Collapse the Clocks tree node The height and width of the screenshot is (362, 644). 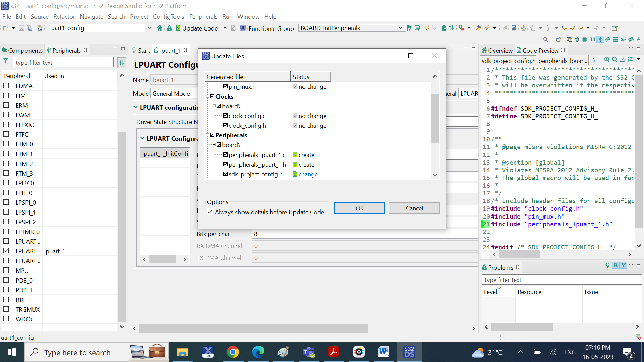(208, 96)
